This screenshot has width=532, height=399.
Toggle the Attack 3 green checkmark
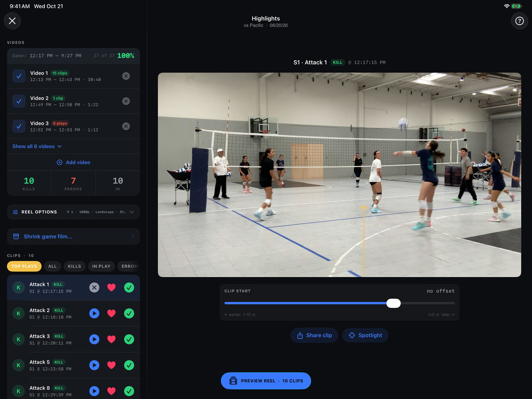point(129,339)
